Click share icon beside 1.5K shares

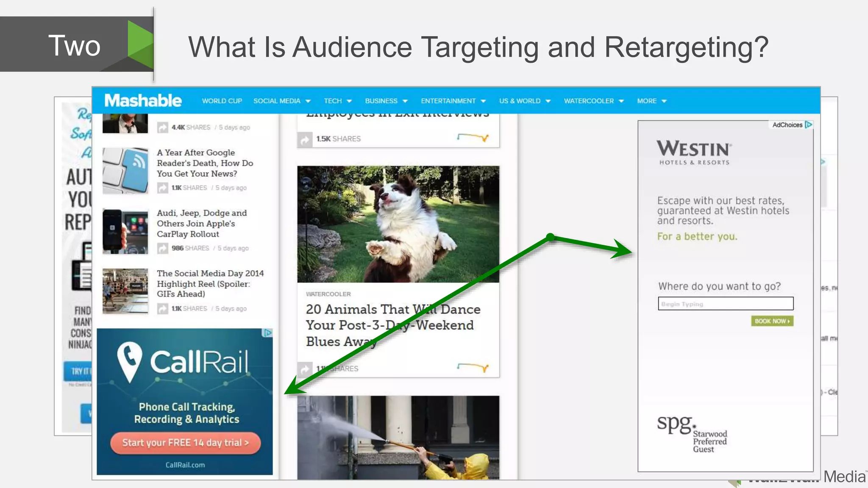[x=305, y=139]
